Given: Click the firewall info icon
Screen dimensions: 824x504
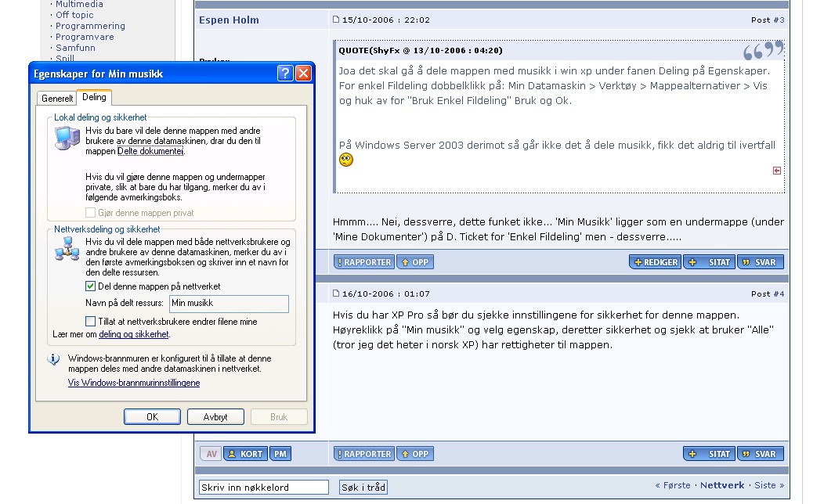Looking at the screenshot, I should coord(53,360).
